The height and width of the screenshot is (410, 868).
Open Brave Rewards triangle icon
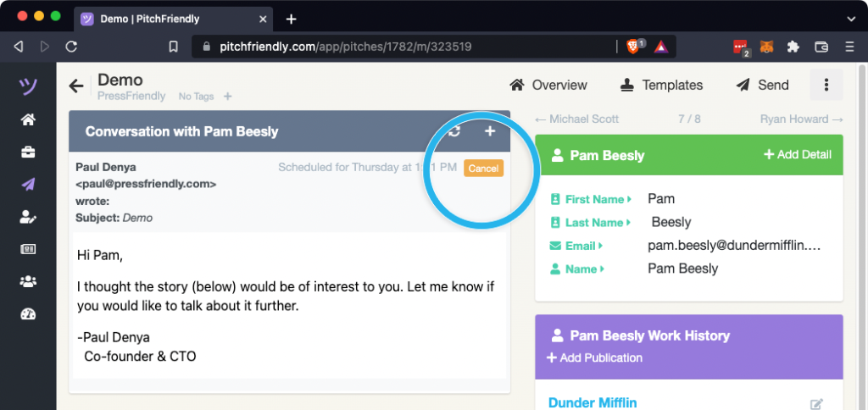[x=660, y=47]
